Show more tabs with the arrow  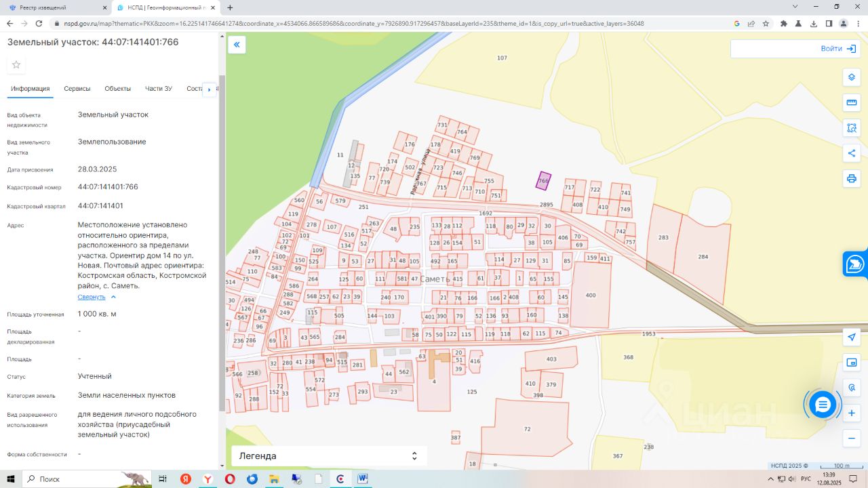[210, 89]
